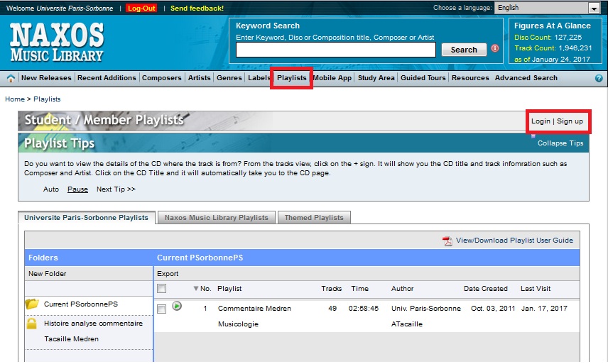608x364 pixels.
Task: Click the last visit Jan. 17, 2017
Action: point(544,309)
